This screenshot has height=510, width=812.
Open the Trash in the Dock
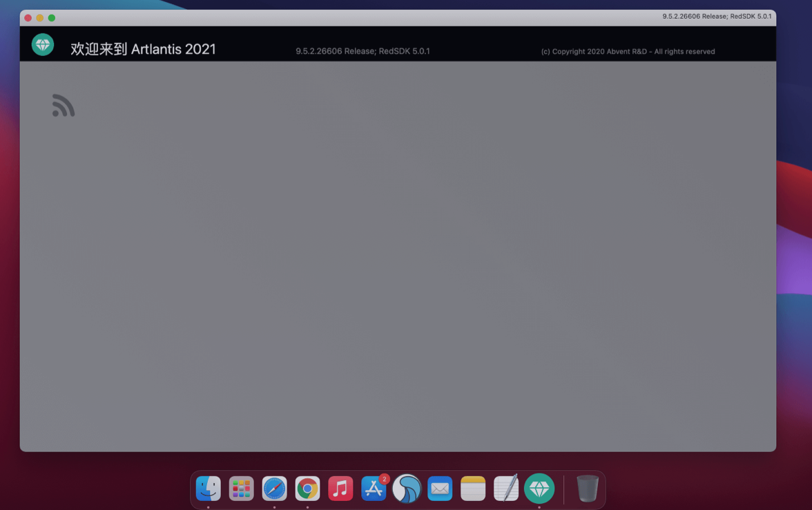[588, 489]
